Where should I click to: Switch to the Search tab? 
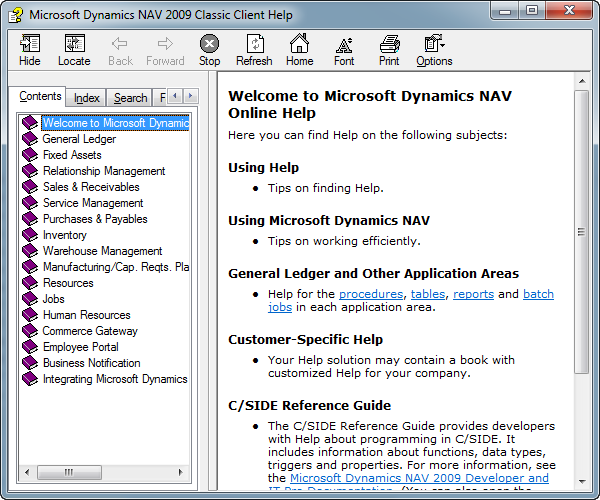click(130, 98)
